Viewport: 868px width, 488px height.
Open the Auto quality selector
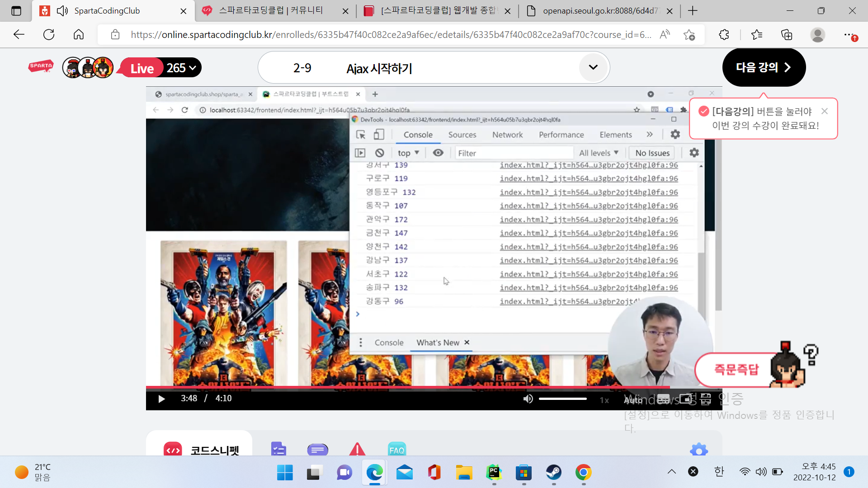(x=633, y=400)
